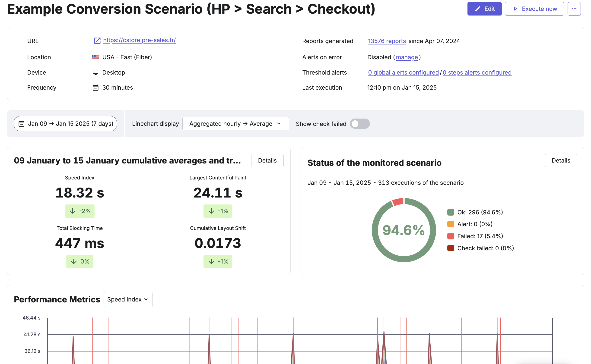The width and height of the screenshot is (591, 364).
Task: Click the 0.0173 layout shift value
Action: (x=218, y=243)
